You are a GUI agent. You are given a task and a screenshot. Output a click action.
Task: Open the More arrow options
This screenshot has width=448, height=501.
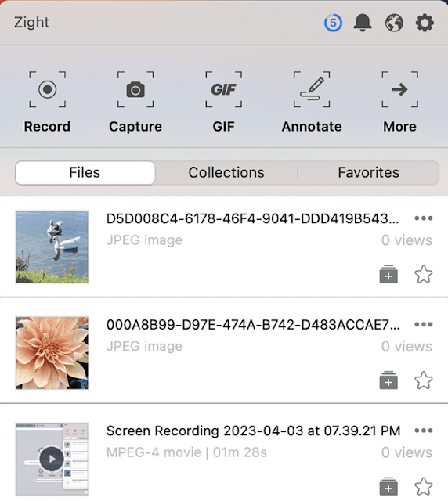click(x=399, y=103)
